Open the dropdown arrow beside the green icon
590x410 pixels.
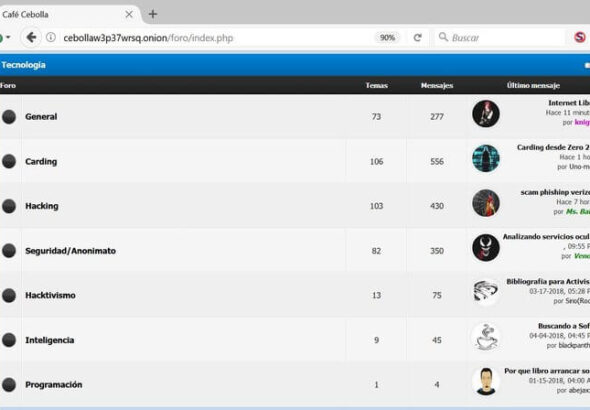pos(8,37)
